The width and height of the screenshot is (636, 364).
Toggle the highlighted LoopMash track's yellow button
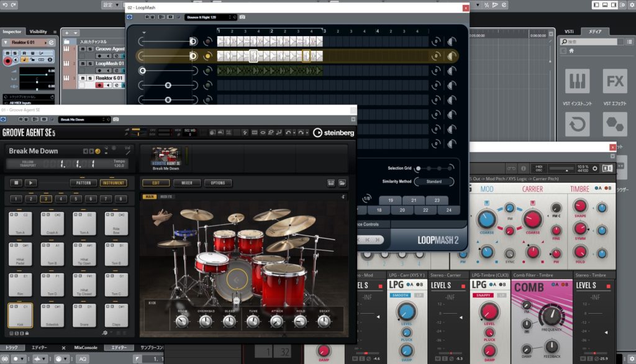click(207, 56)
